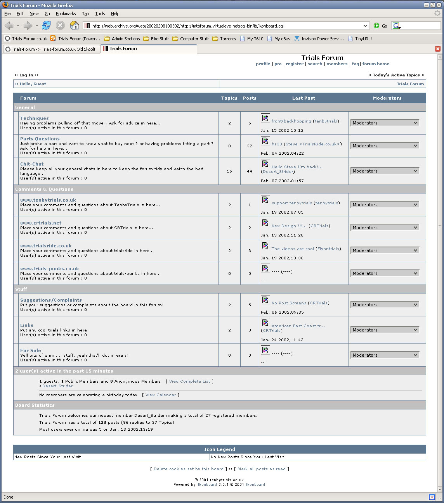Click the Chit-Chat last post icon
This screenshot has height=504, width=444.
coord(265,164)
